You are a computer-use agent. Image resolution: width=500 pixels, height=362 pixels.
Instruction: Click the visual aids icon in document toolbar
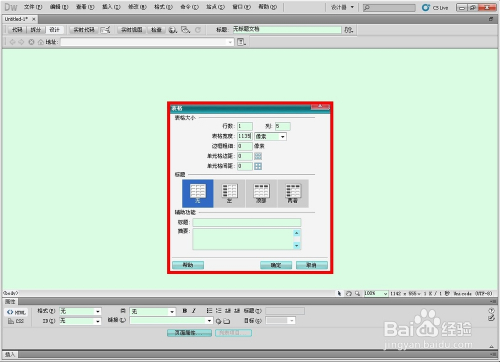(x=185, y=30)
